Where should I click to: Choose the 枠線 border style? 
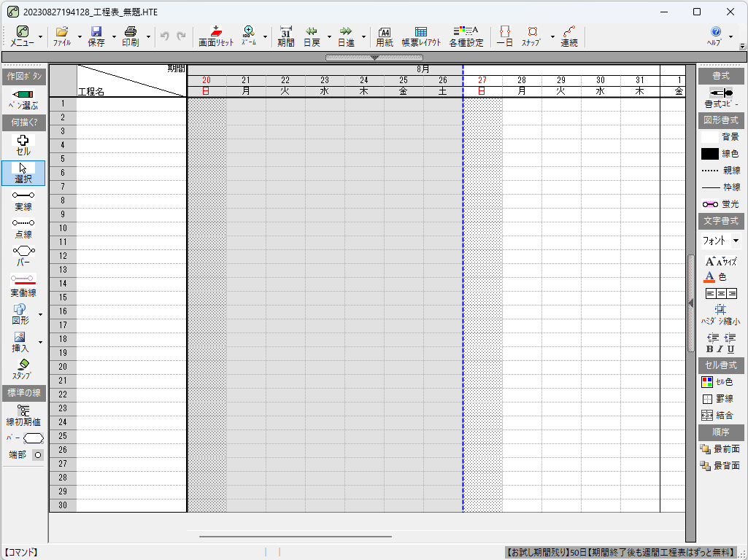(x=721, y=187)
